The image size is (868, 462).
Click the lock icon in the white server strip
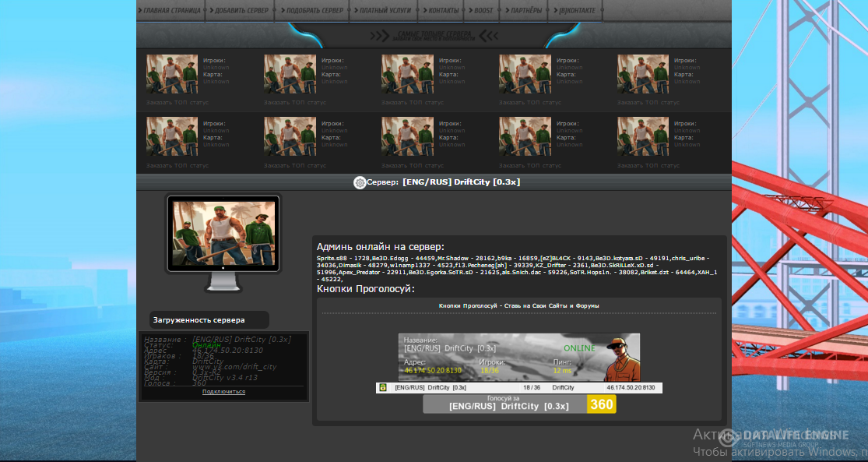click(382, 387)
